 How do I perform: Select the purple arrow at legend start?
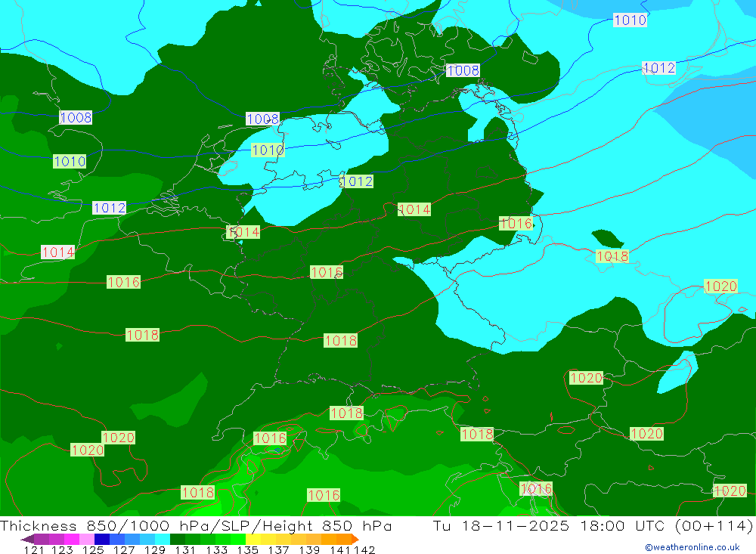click(27, 539)
